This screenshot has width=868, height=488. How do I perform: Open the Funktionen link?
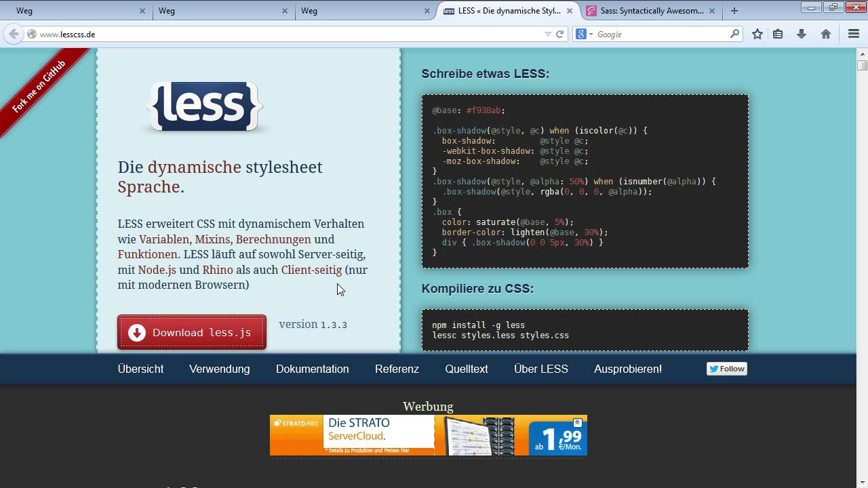pyautogui.click(x=149, y=254)
